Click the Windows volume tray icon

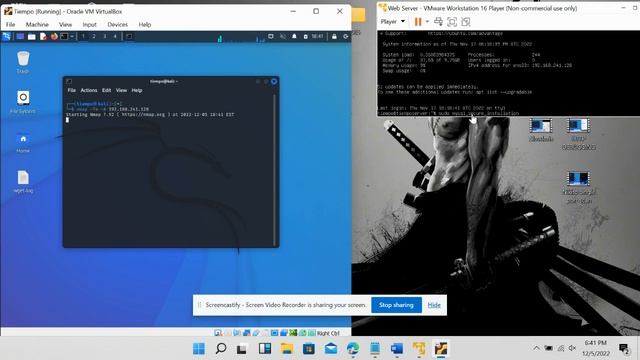tap(572, 348)
